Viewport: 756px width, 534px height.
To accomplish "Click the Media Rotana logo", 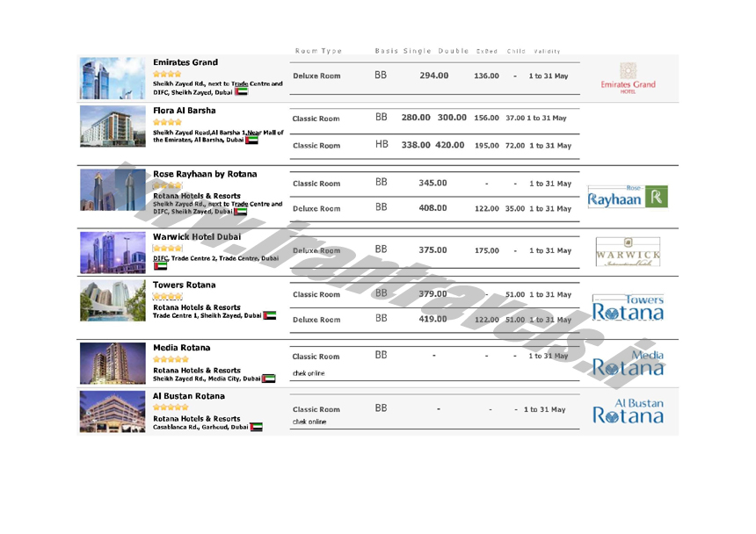I will click(628, 364).
